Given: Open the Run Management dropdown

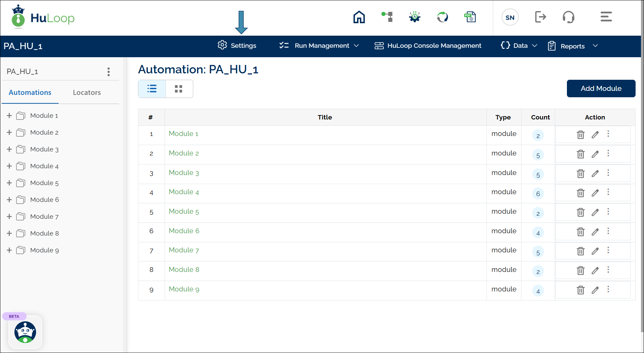Looking at the screenshot, I should click(319, 46).
